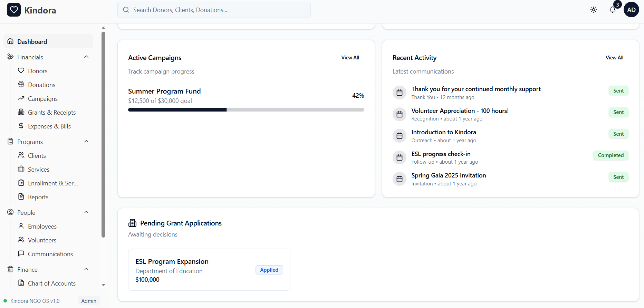Click the Kindora heart logo icon
The height and width of the screenshot is (308, 644).
click(x=14, y=10)
